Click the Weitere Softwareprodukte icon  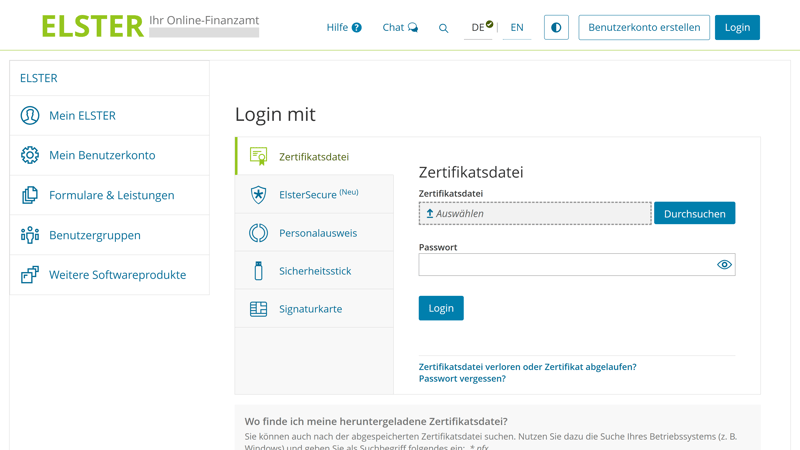[x=30, y=274]
